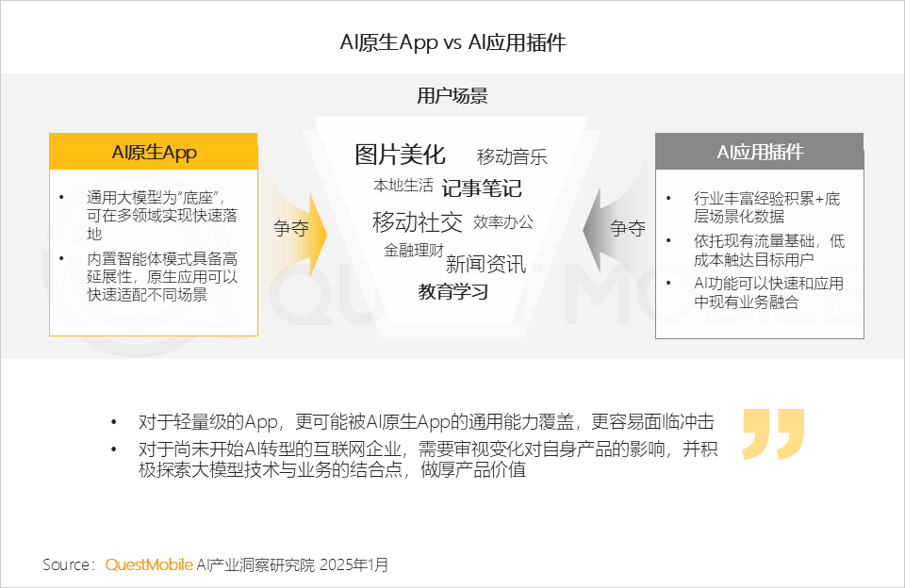Click the title AI原生App vs AI应用插件
The width and height of the screenshot is (905, 588).
[x=453, y=42]
